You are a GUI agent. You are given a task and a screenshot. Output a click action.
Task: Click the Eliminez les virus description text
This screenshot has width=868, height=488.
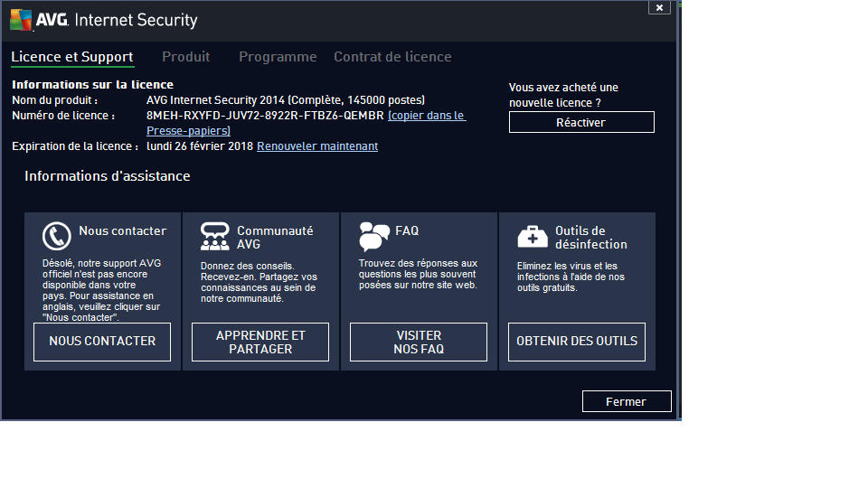point(571,277)
